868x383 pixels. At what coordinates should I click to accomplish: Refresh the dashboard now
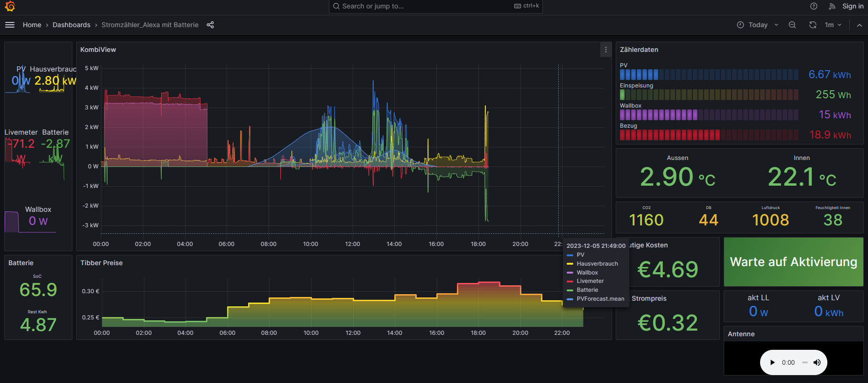[813, 25]
